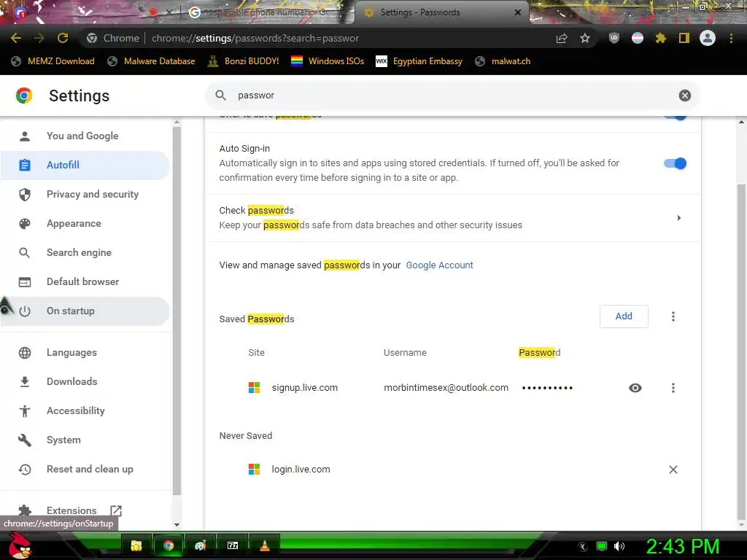This screenshot has height=560, width=747.
Task: Open Privacy and security settings
Action: pos(85,194)
